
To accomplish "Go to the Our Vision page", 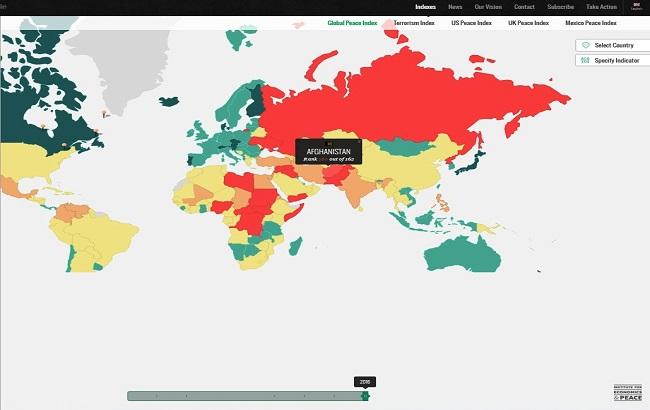I will pos(488,7).
